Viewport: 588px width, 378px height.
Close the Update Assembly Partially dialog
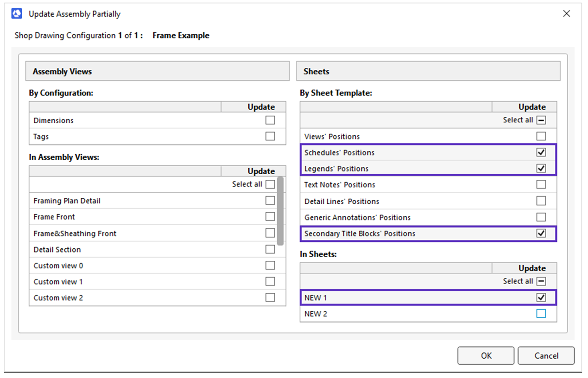click(566, 14)
